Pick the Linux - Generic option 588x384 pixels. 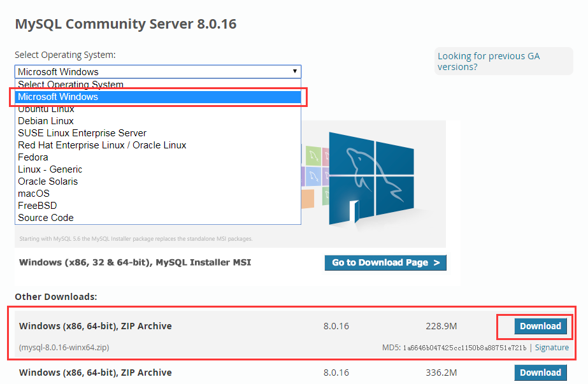point(50,169)
